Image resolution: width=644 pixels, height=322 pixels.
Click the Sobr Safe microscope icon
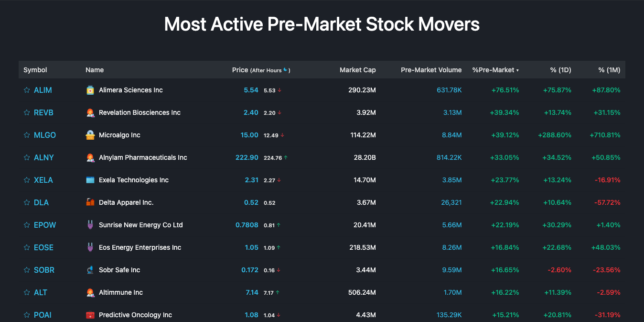90,270
